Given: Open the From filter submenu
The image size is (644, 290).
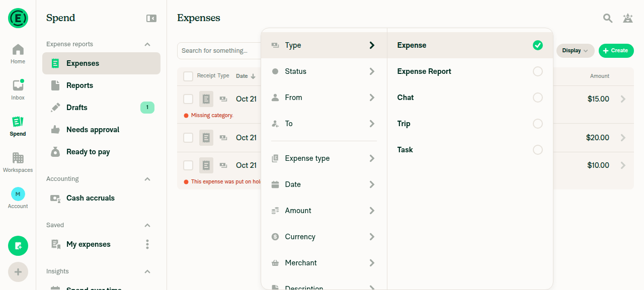Looking at the screenshot, I should (x=324, y=98).
